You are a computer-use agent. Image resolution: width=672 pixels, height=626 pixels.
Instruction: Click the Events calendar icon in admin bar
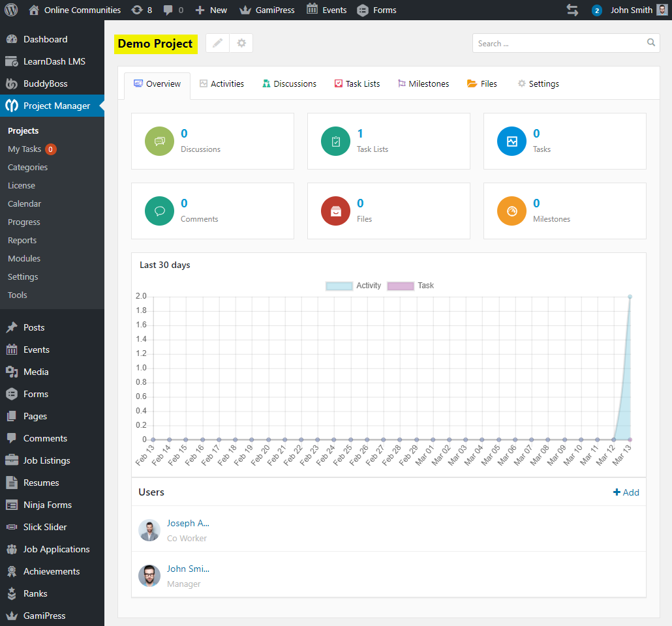pyautogui.click(x=311, y=10)
